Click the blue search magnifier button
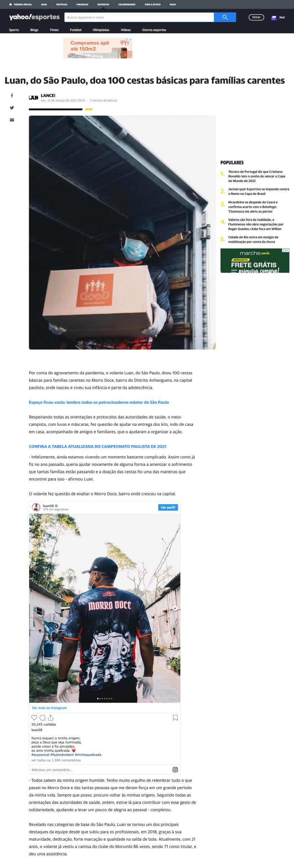 point(225,17)
